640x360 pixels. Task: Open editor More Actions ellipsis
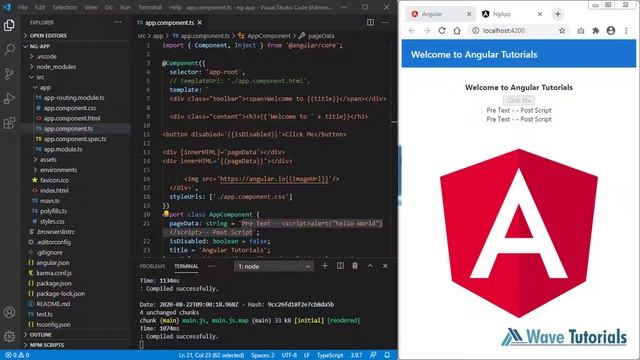385,22
